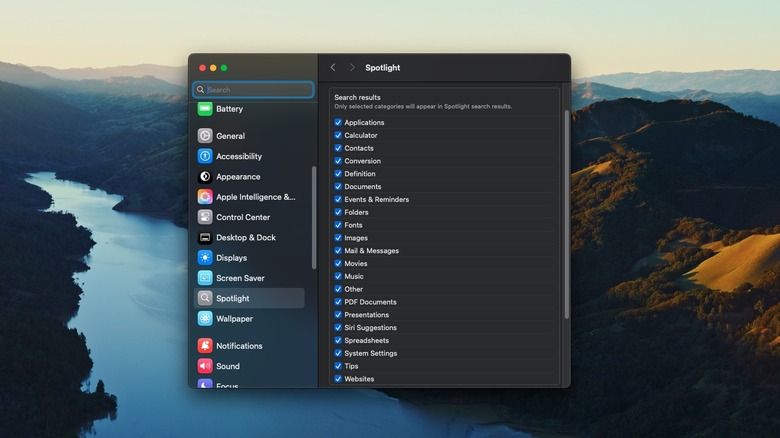This screenshot has width=780, height=438.
Task: Click the search results list scrollbar
Action: click(566, 215)
